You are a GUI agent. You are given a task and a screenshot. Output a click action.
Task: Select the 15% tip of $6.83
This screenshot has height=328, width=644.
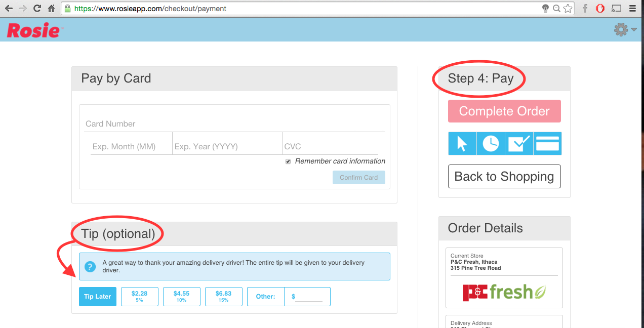pos(223,297)
